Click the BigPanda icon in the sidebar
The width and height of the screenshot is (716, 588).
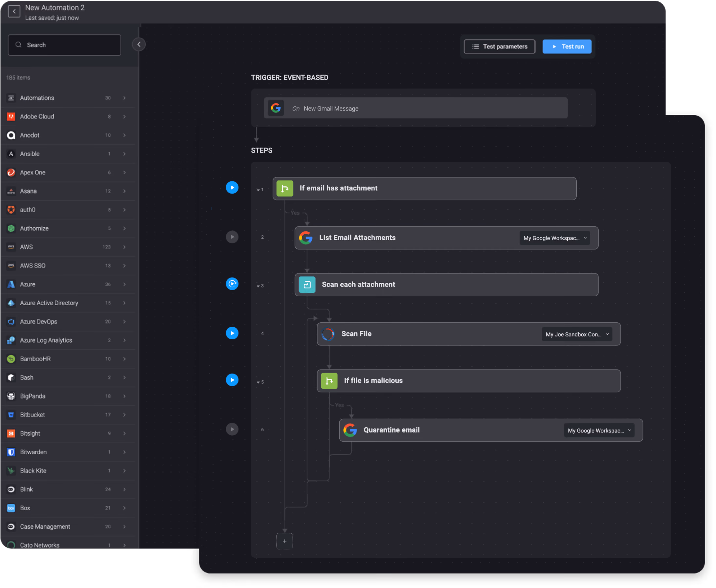(x=11, y=396)
